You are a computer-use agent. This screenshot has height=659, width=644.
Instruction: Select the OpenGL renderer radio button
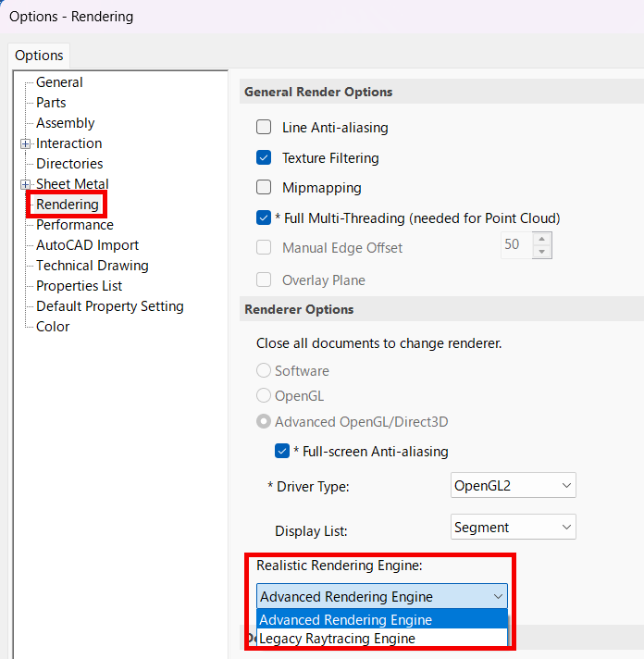(264, 395)
